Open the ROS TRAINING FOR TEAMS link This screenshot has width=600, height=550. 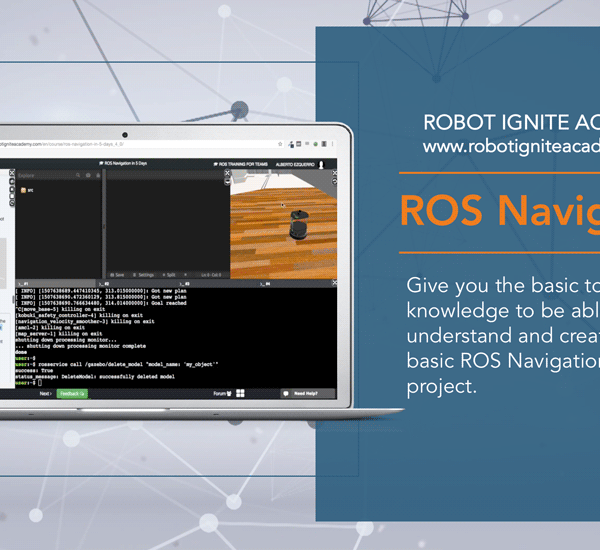pyautogui.click(x=241, y=164)
